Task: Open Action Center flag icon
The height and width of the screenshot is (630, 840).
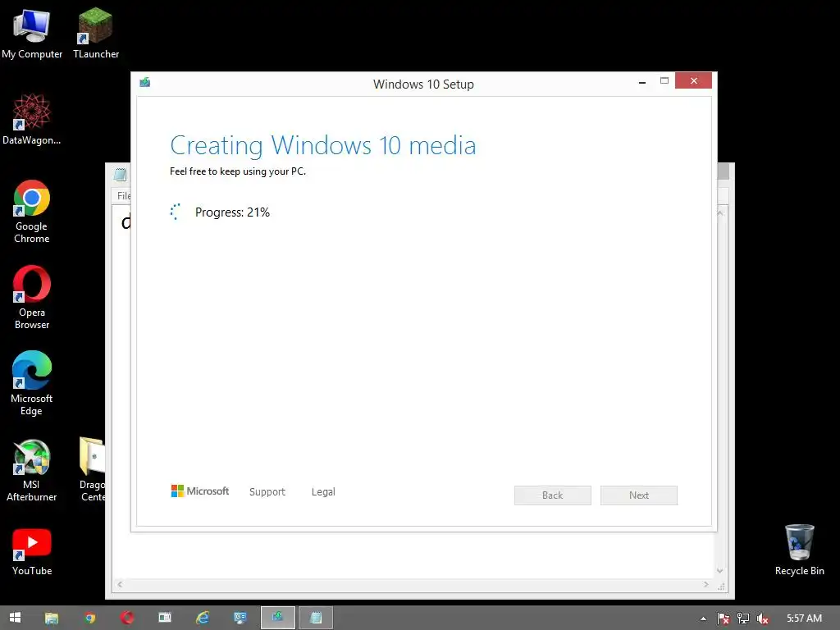Action: click(x=723, y=619)
